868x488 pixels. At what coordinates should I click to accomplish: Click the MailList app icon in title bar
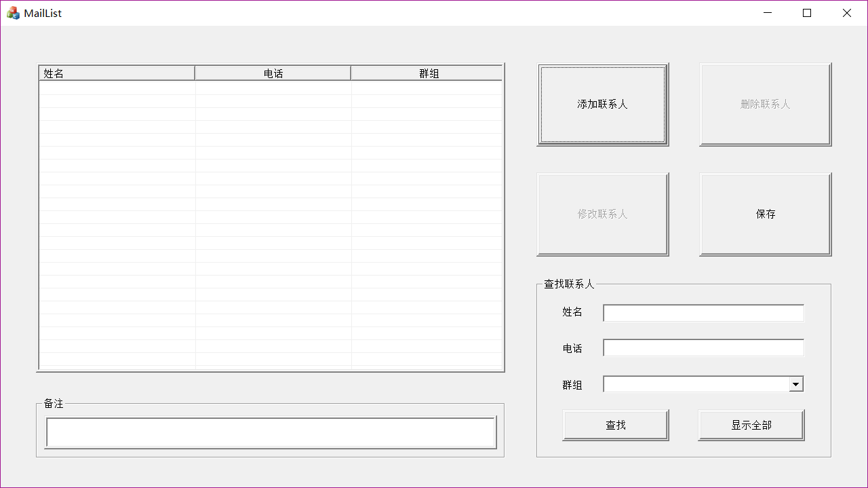13,13
